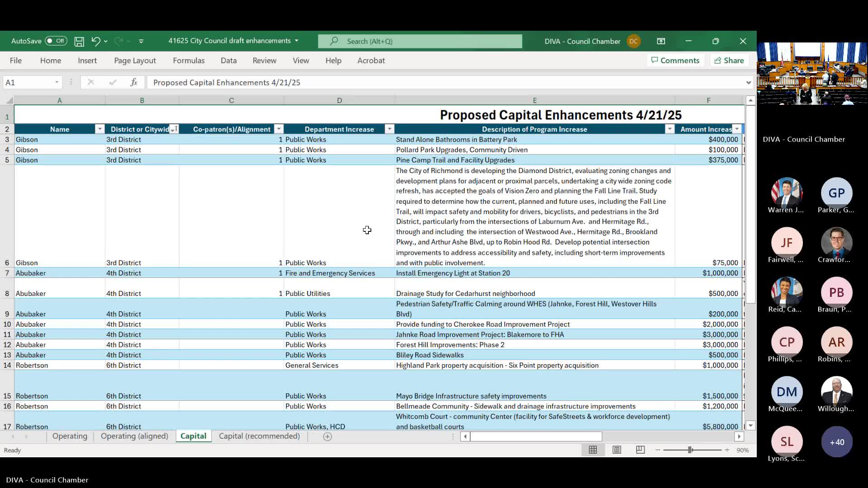Click the Redo arrow icon

click(x=118, y=41)
